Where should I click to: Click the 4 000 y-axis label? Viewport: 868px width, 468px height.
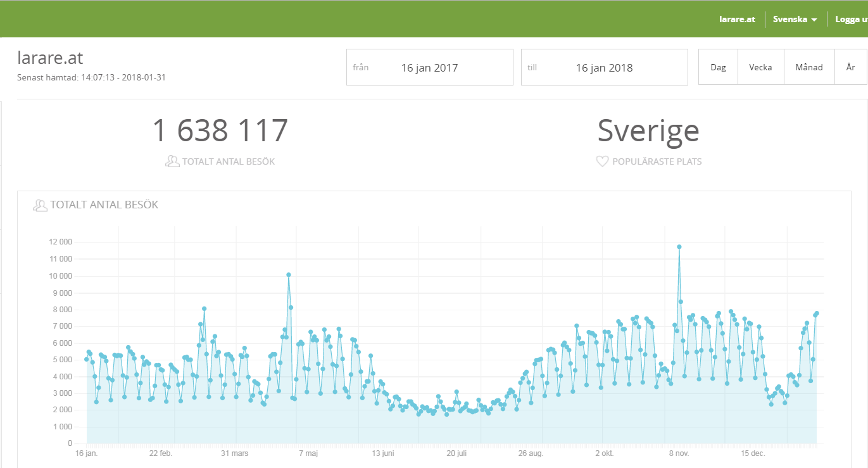(x=62, y=377)
